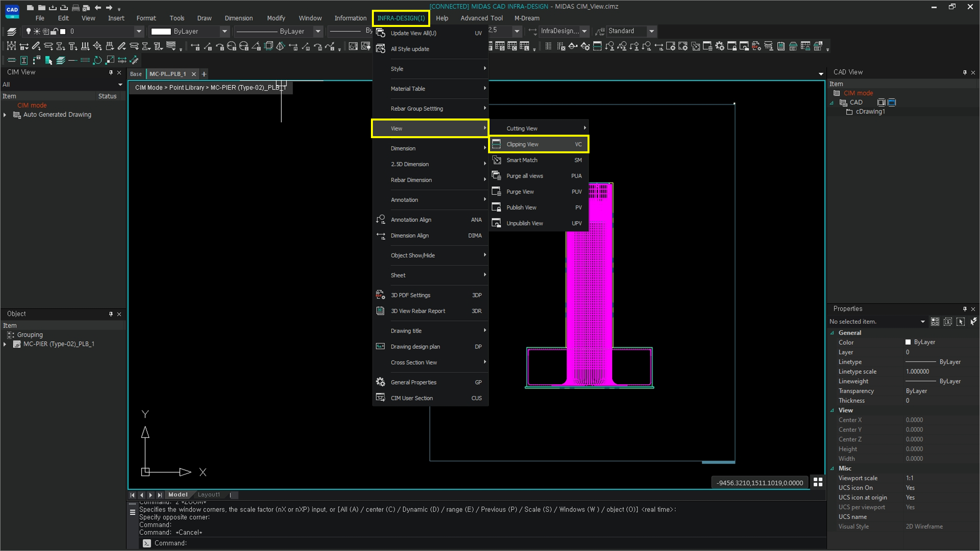Click the New file icon in the title bar

point(30,7)
